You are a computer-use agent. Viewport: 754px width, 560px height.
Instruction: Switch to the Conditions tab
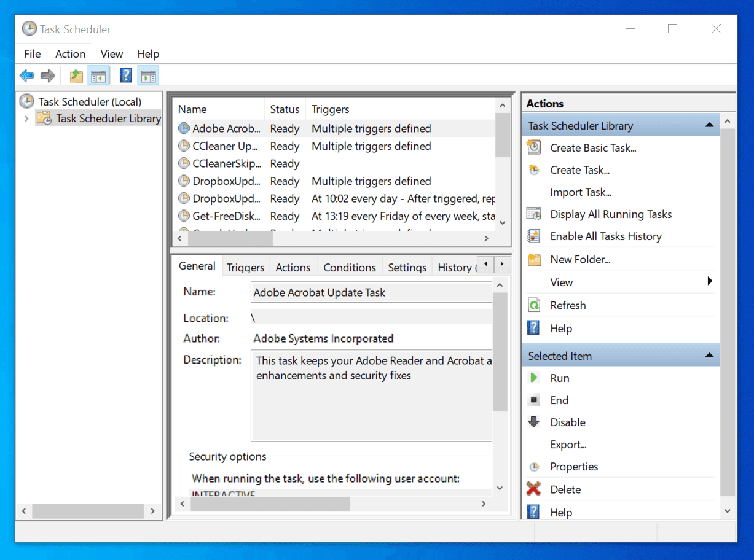tap(350, 267)
